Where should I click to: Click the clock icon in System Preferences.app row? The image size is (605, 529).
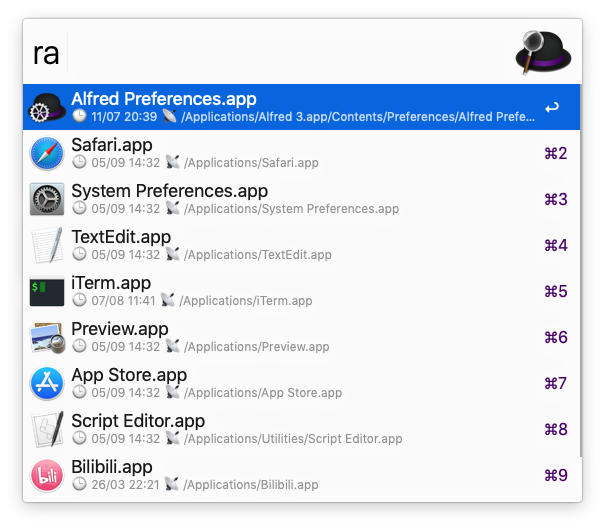(79, 208)
